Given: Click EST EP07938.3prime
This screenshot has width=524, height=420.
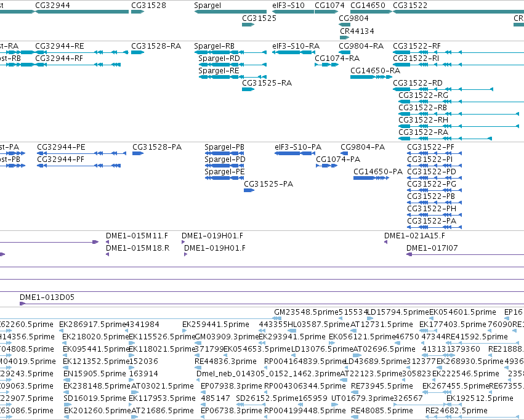Looking at the screenshot, I should coord(232,386).
